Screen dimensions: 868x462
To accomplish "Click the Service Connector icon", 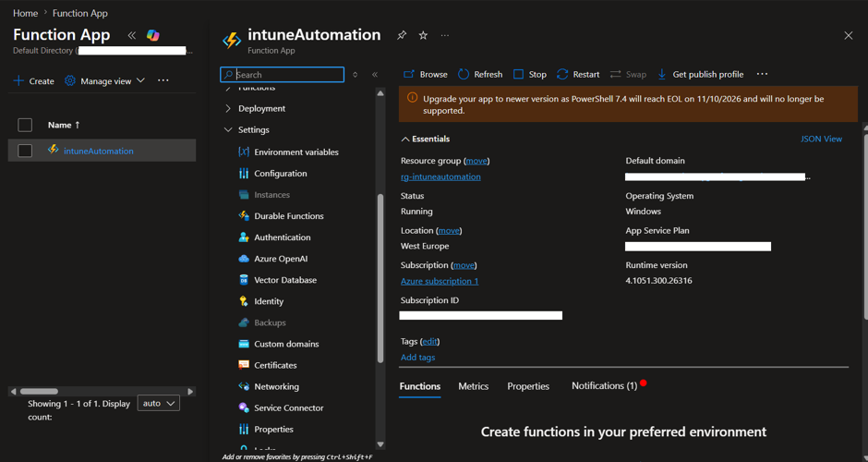I will (x=244, y=407).
